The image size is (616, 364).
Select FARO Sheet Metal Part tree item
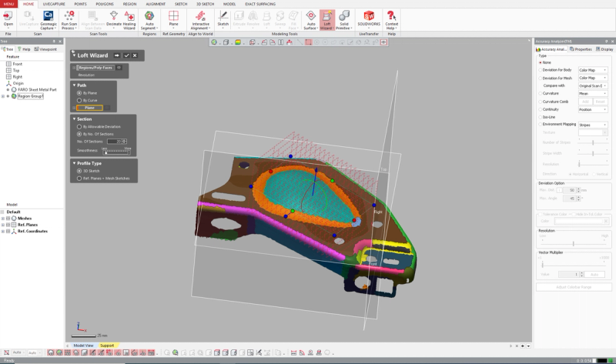click(x=37, y=90)
